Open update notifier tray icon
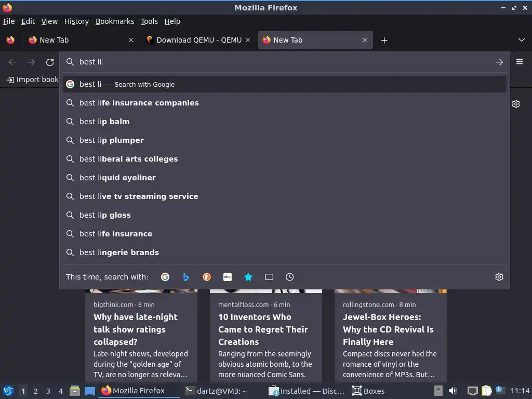 (499, 390)
